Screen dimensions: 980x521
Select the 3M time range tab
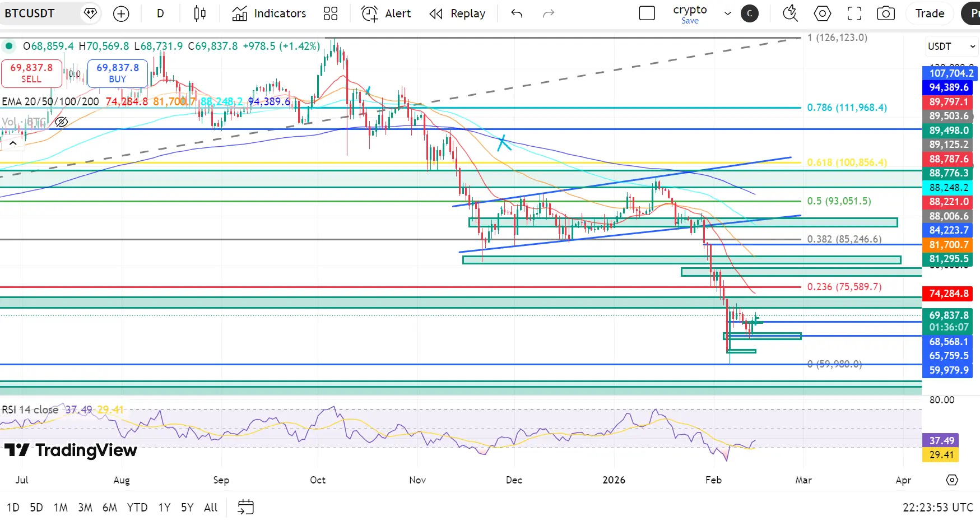click(x=85, y=508)
